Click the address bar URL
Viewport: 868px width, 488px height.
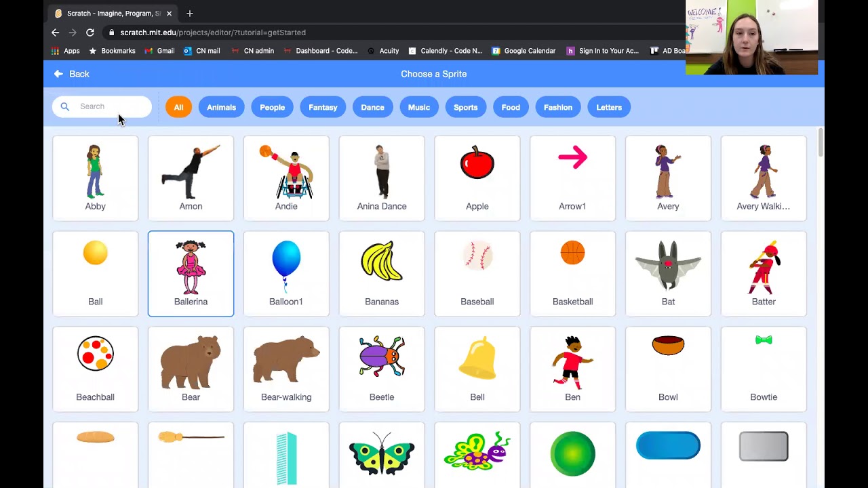click(x=213, y=33)
